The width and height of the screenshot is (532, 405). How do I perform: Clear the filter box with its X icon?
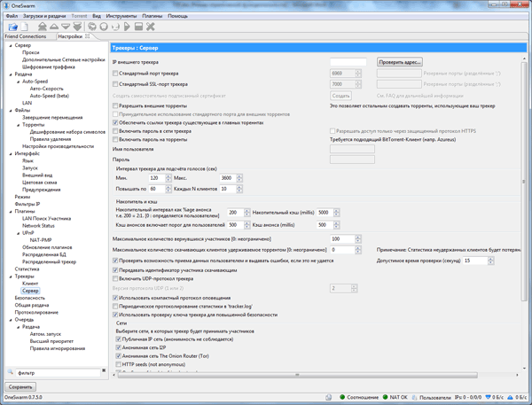pyautogui.click(x=104, y=370)
